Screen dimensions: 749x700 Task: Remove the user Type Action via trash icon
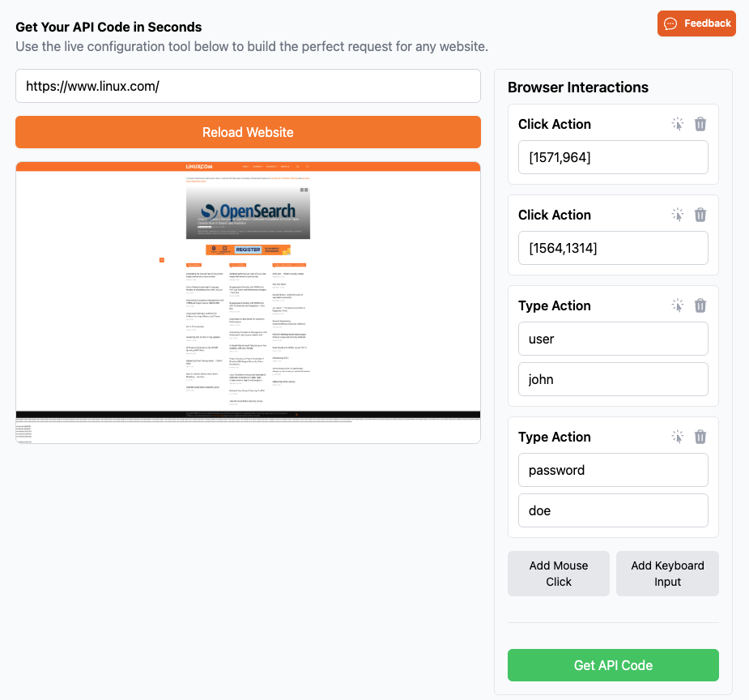point(700,305)
